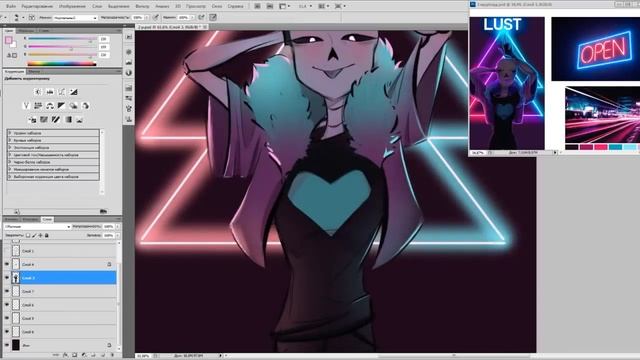Open Mini Bridge from application bar
Viewport: 640px width, 360px height.
(x=270, y=6)
